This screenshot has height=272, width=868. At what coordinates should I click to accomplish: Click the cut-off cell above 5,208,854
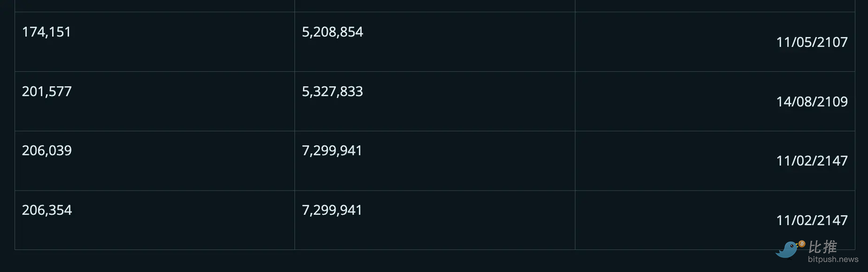tap(434, 5)
